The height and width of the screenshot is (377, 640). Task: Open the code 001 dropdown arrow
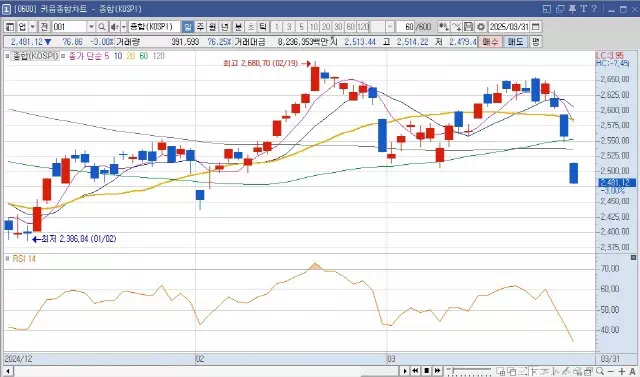pos(91,27)
